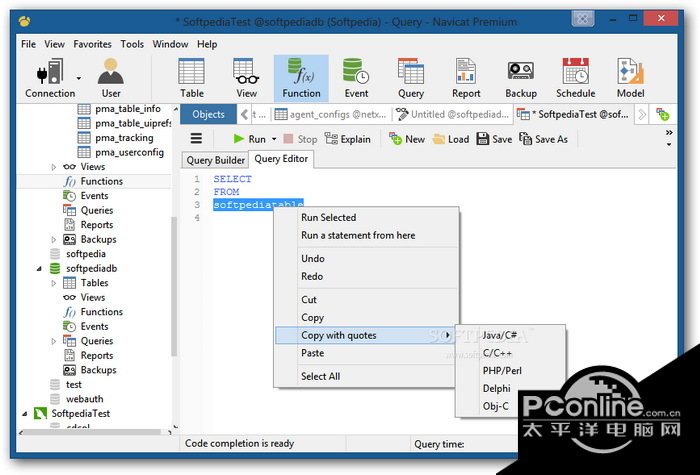Click the tree panel vertical scrollbar
The height and width of the screenshot is (475, 700).
click(174, 286)
